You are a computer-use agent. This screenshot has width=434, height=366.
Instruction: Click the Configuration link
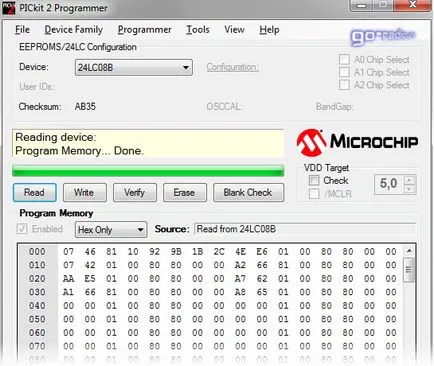[x=232, y=67]
